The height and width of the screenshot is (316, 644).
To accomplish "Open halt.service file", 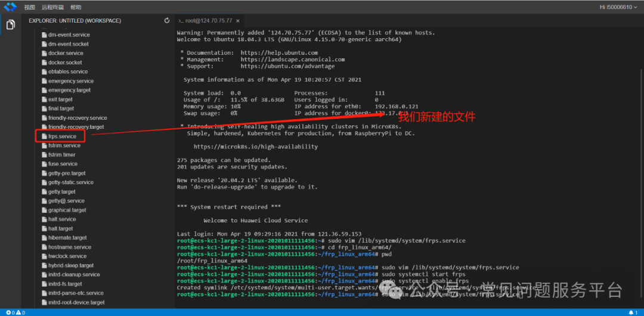I will pos(62,219).
